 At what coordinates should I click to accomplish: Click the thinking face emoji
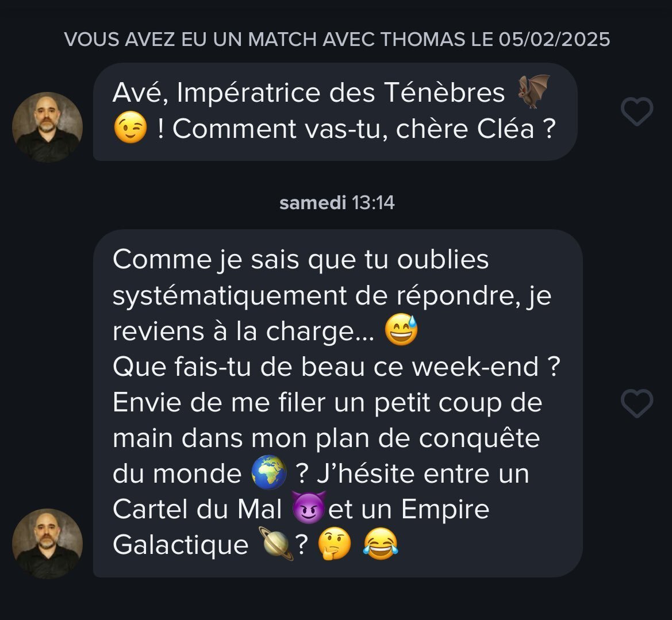335,544
